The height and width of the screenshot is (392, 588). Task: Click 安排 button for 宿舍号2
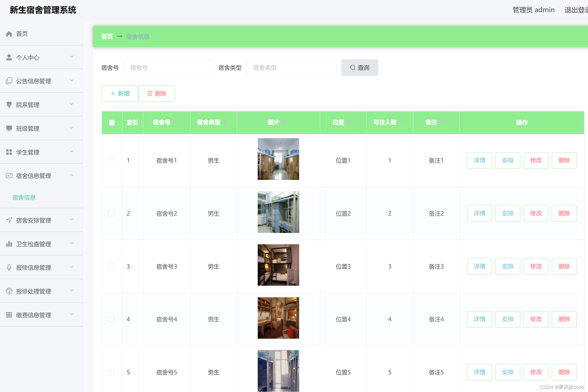point(508,213)
